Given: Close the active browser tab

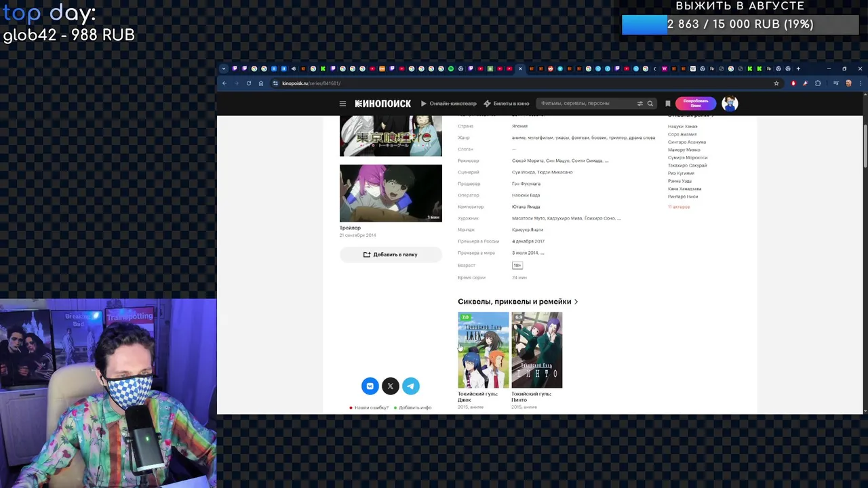Looking at the screenshot, I should (520, 68).
